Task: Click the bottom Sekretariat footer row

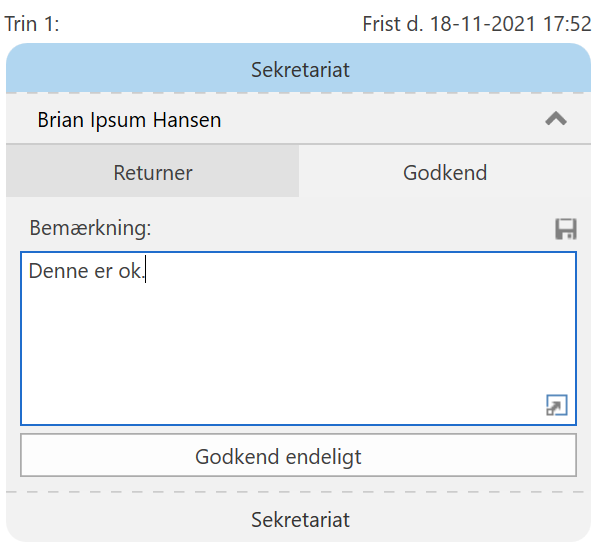Action: [x=299, y=520]
